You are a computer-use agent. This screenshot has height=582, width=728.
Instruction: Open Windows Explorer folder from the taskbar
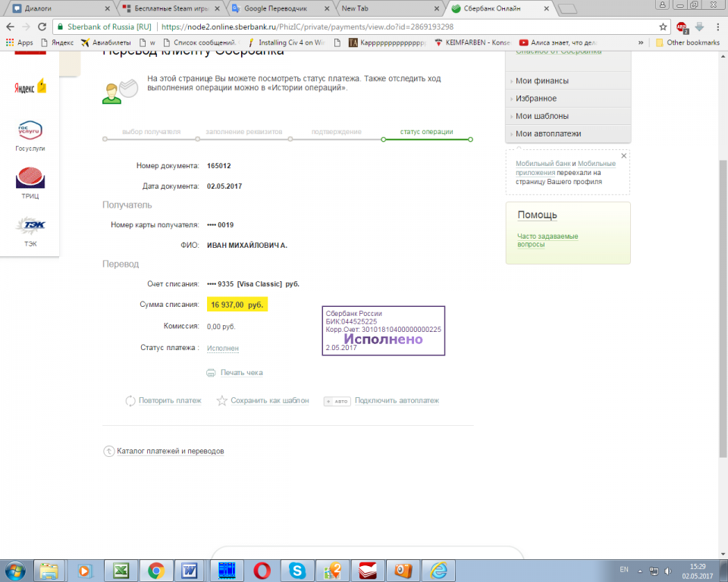[x=49, y=571]
